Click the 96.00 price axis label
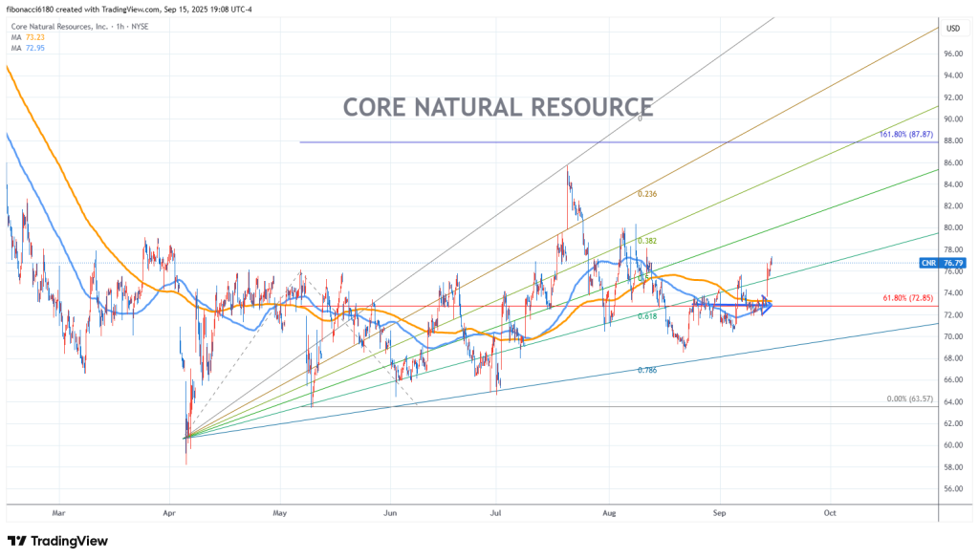 [x=953, y=54]
